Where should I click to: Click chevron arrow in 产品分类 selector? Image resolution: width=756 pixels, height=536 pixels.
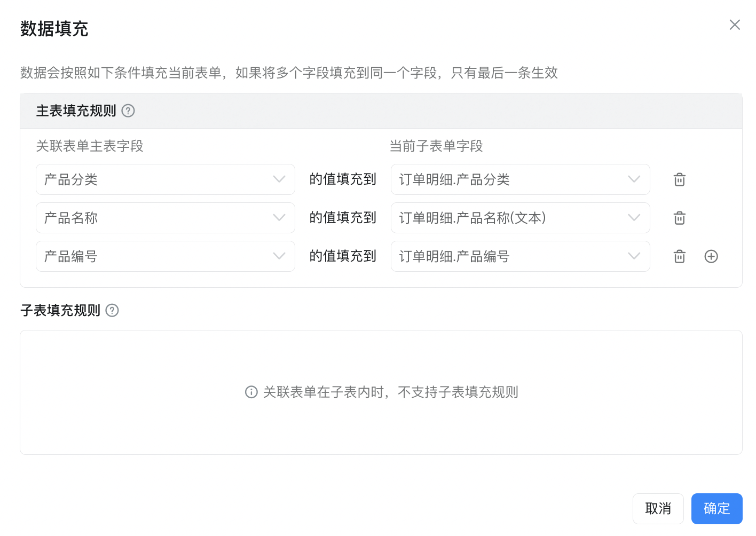coord(279,179)
